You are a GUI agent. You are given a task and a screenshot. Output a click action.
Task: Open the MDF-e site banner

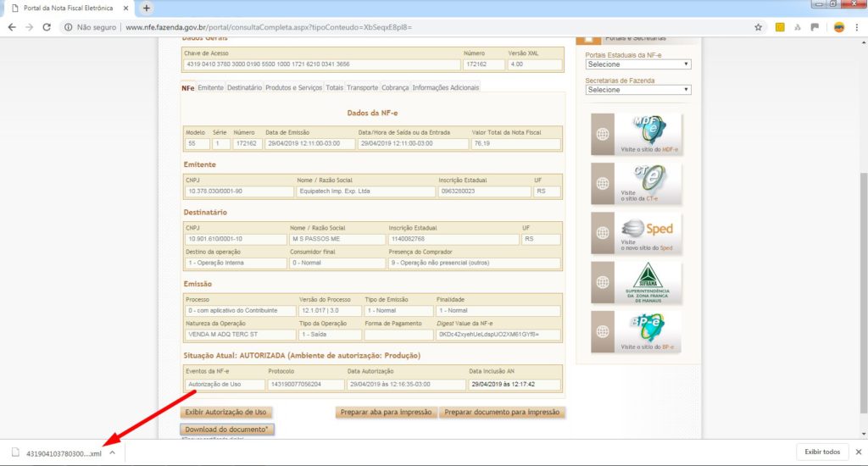click(636, 134)
